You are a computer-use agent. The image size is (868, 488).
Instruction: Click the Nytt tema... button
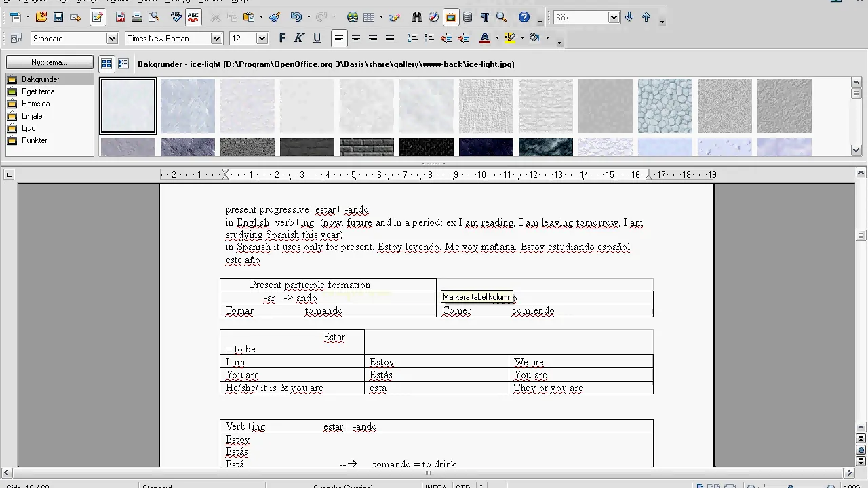click(50, 62)
